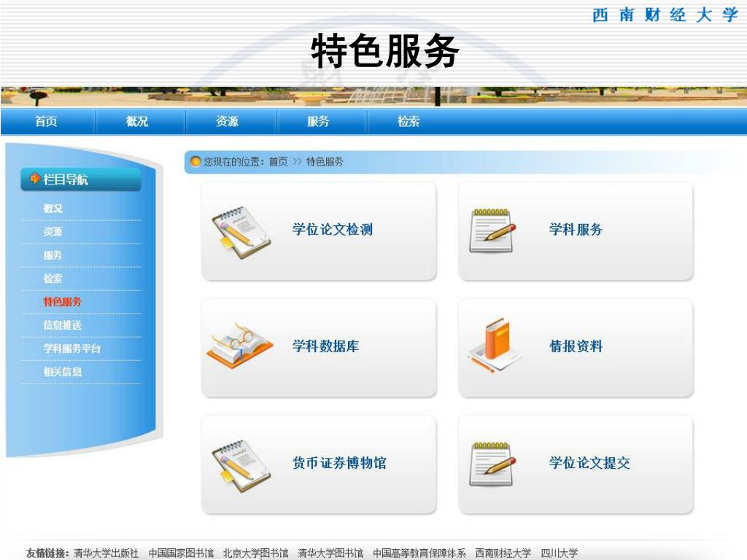This screenshot has height=560, width=747.
Task: Select 资源 in the sidebar navigation
Action: point(53,231)
